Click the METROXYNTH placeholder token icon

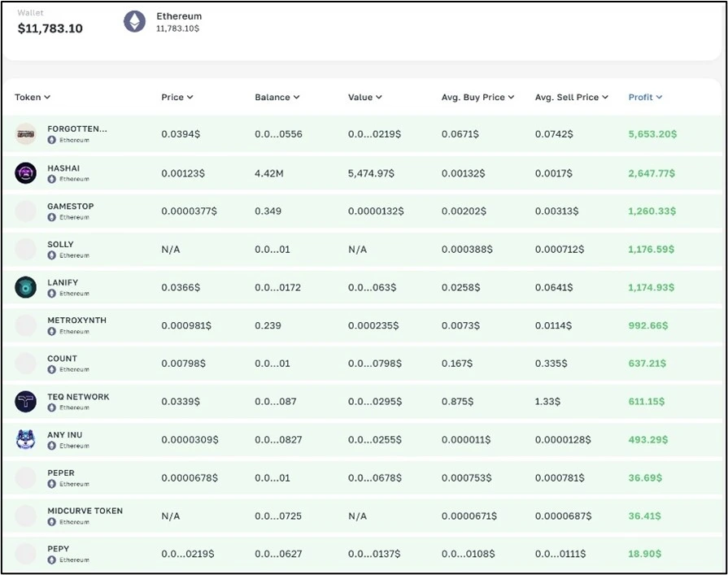pyautogui.click(x=25, y=325)
